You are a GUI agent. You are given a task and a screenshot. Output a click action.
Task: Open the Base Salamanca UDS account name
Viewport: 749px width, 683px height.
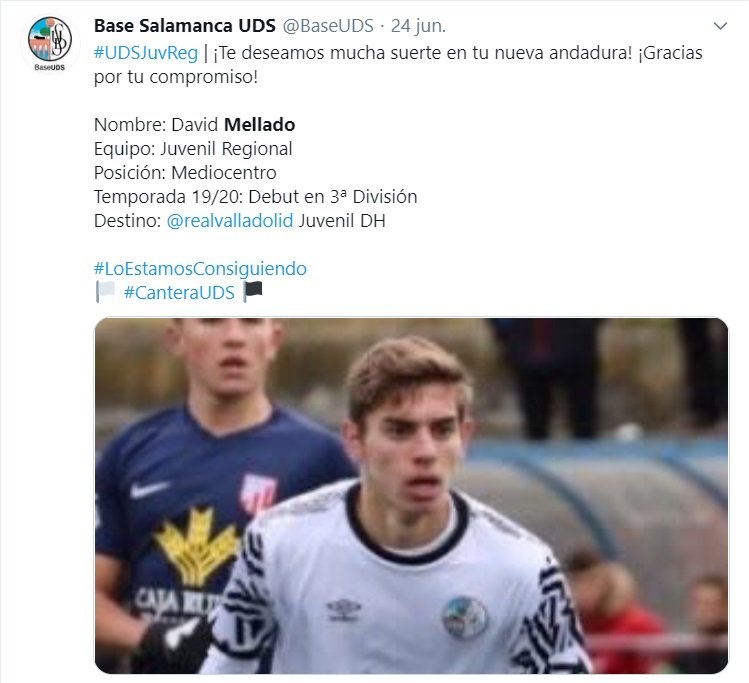coord(185,26)
